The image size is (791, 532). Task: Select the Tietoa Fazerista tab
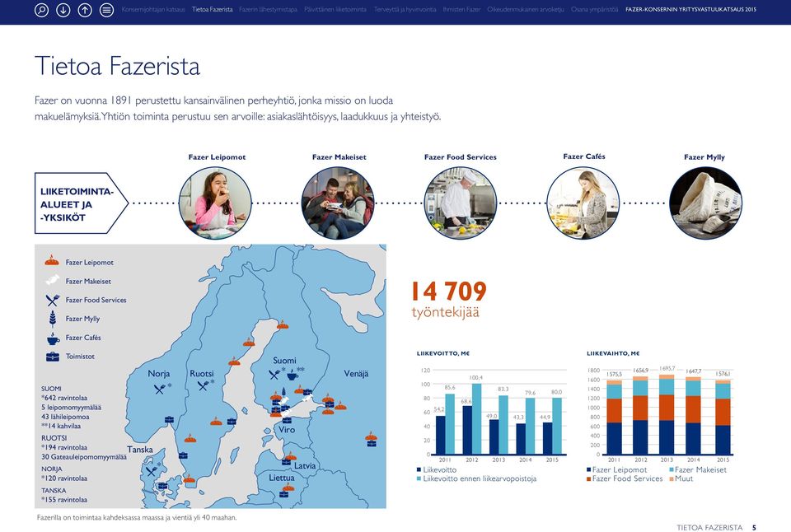213,10
